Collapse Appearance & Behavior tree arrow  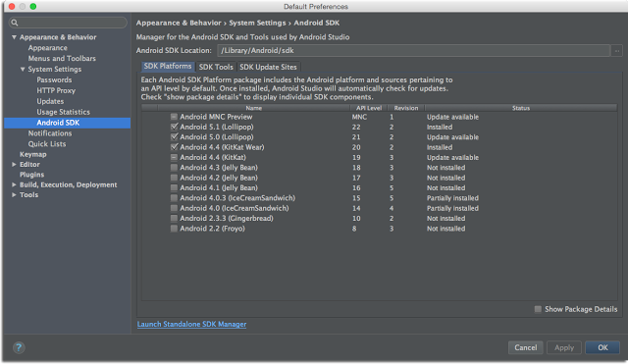tap(14, 37)
